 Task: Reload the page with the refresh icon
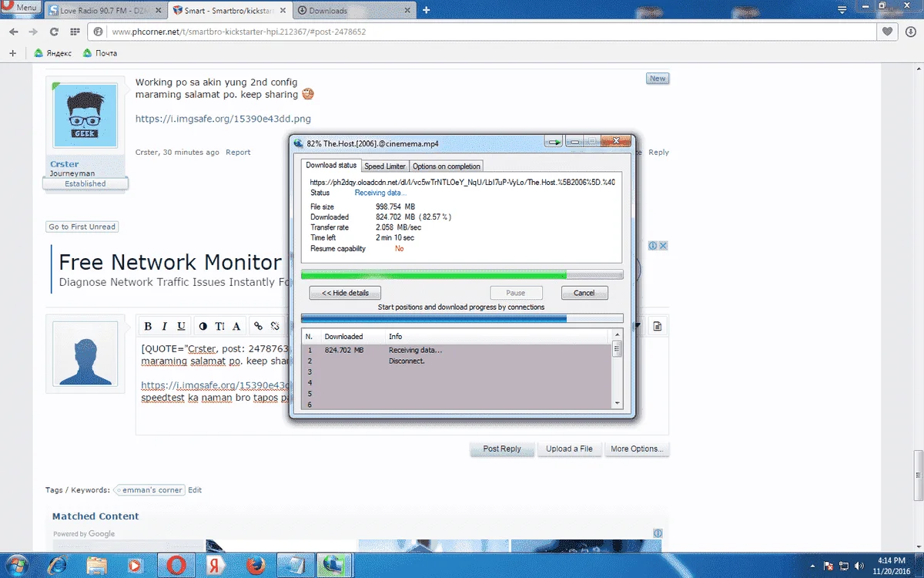[54, 32]
